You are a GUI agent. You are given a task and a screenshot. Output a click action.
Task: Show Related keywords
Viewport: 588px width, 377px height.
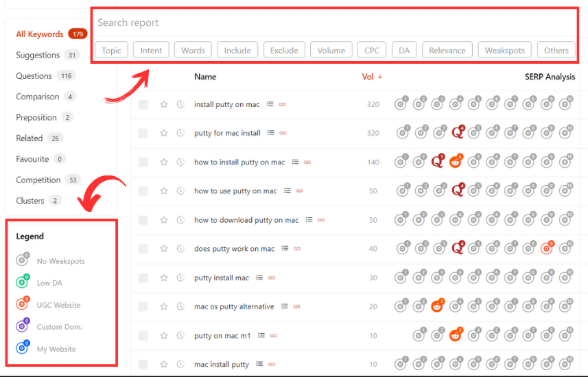[x=39, y=138]
